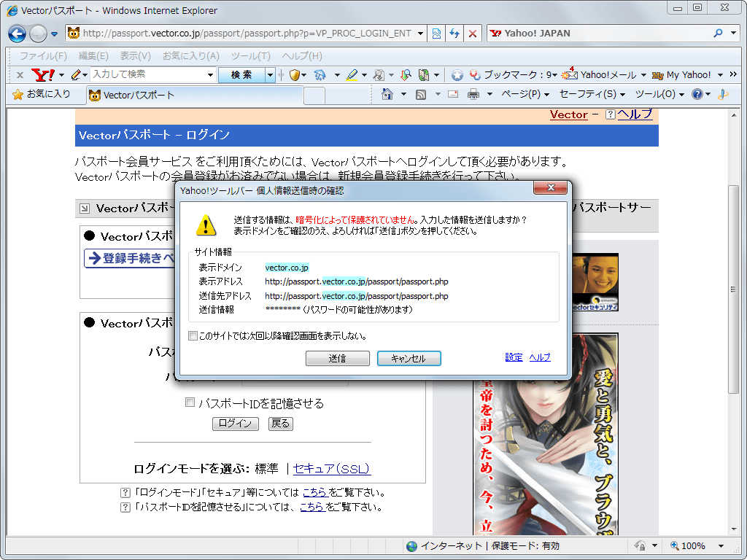Click the 登録手続き registration button
Image resolution: width=747 pixels, height=560 pixels.
pyautogui.click(x=131, y=258)
